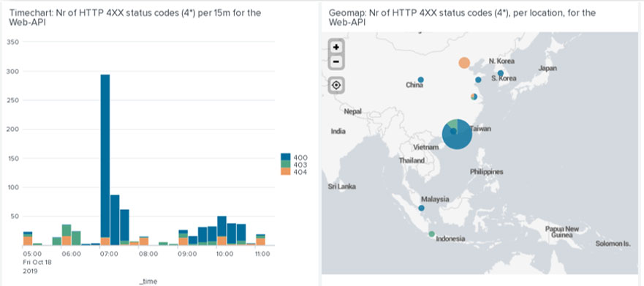Click the blue marker by the S. Korea label
Screen dimensions: 644x286
tap(500, 74)
